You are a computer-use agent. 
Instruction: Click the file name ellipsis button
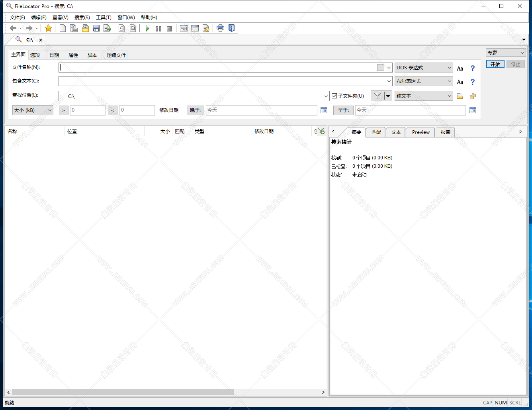381,68
